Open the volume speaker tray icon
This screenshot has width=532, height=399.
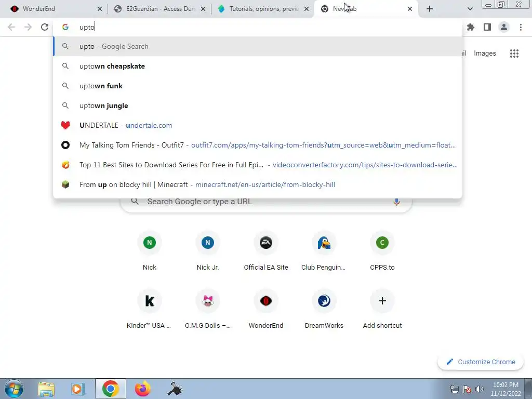tap(480, 389)
